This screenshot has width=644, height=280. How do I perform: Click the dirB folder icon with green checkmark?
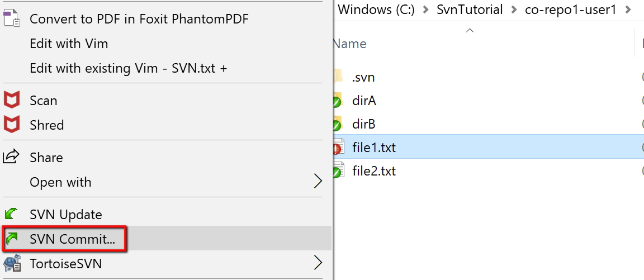(337, 124)
